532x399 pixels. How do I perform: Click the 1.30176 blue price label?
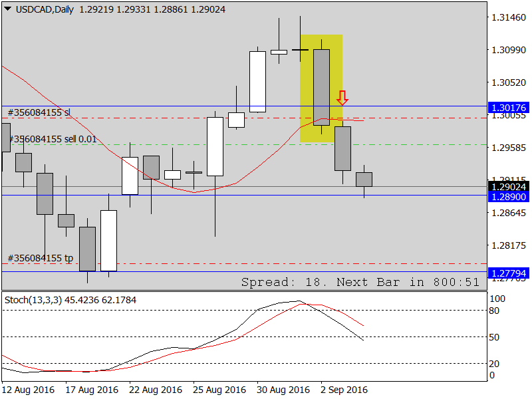tap(509, 108)
